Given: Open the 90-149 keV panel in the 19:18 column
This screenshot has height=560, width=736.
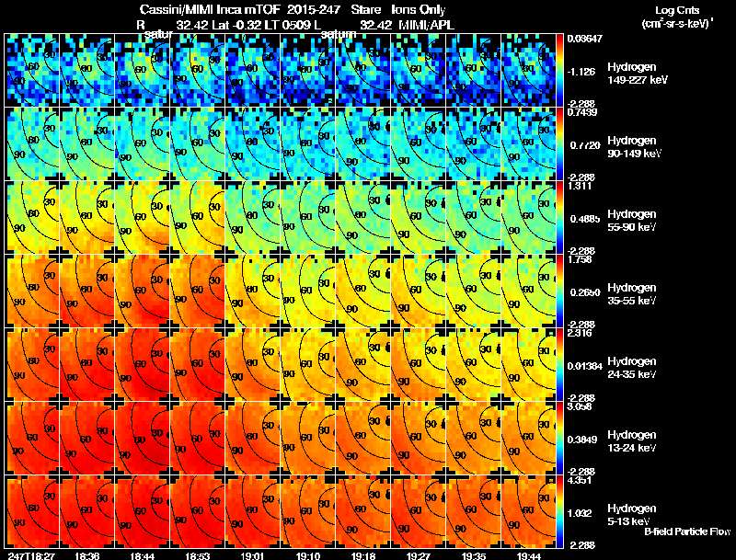Looking at the screenshot, I should click(363, 143).
